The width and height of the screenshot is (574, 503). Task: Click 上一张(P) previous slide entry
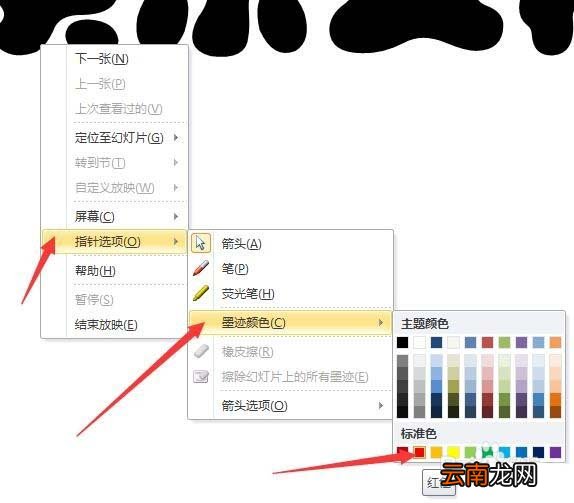coord(115,83)
